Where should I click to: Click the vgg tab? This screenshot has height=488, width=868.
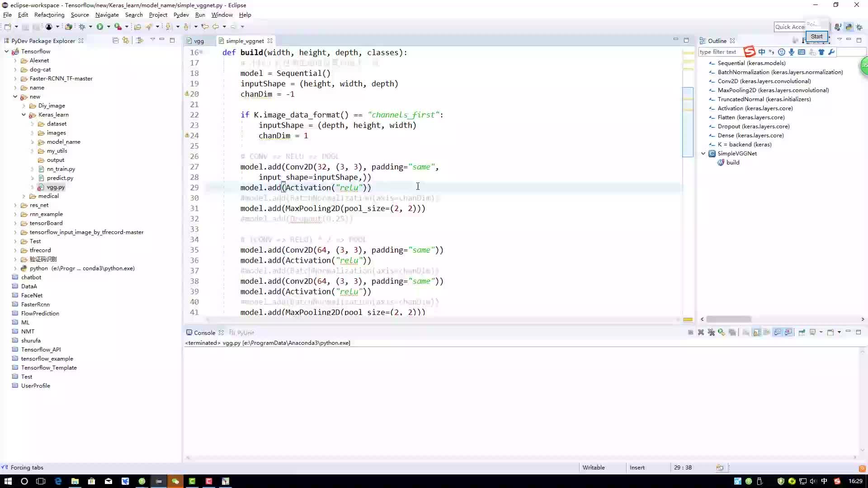click(198, 41)
